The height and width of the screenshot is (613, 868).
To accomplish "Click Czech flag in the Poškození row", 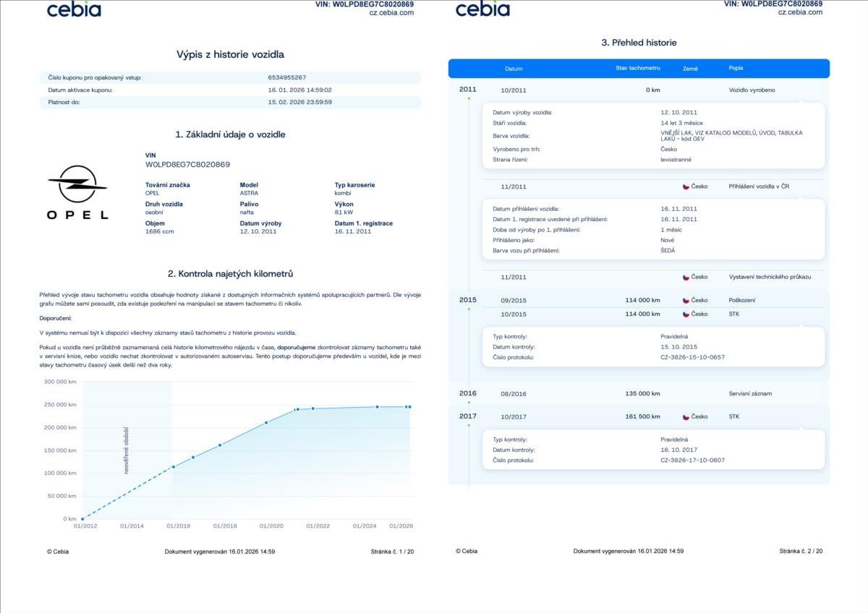I will tap(686, 300).
